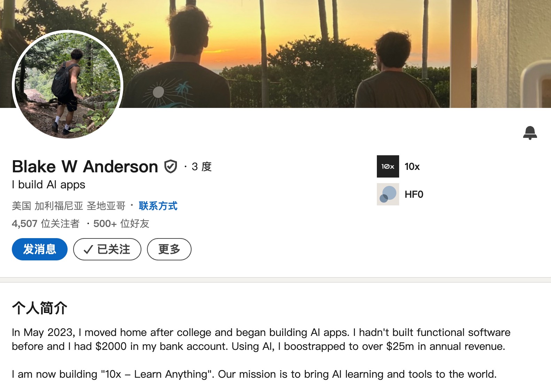Open the 10x company logo
This screenshot has width=551, height=392.
388,166
